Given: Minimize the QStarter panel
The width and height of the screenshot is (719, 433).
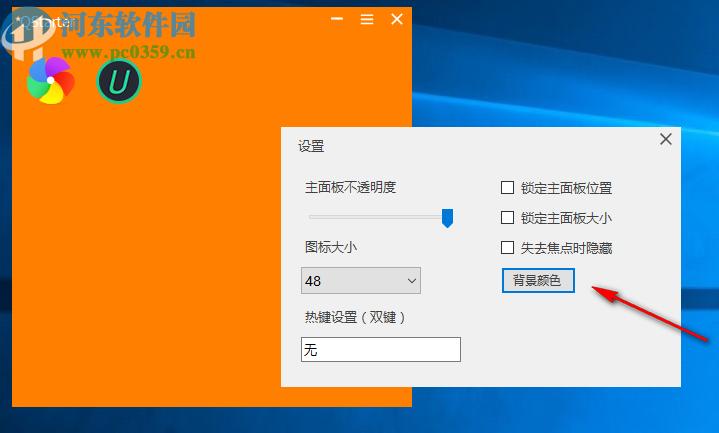Looking at the screenshot, I should 337,19.
